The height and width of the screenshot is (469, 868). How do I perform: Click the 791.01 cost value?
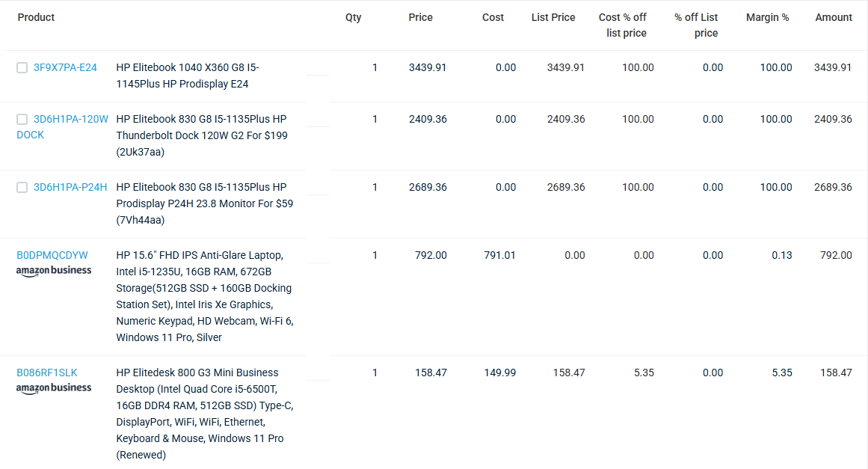tap(499, 256)
